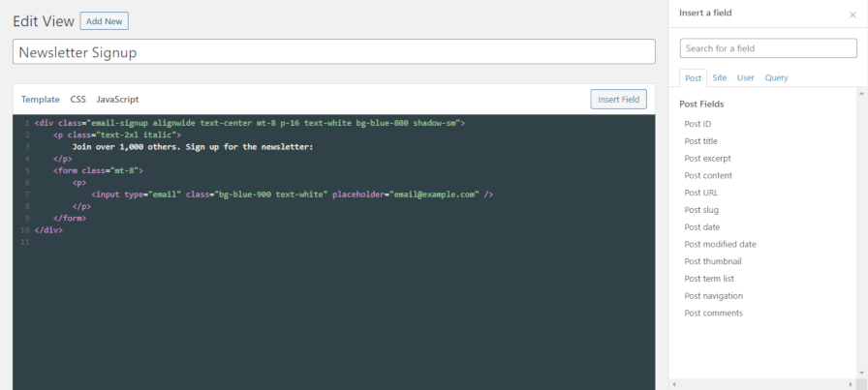
Task: Open the JavaScript tab
Action: (x=117, y=100)
